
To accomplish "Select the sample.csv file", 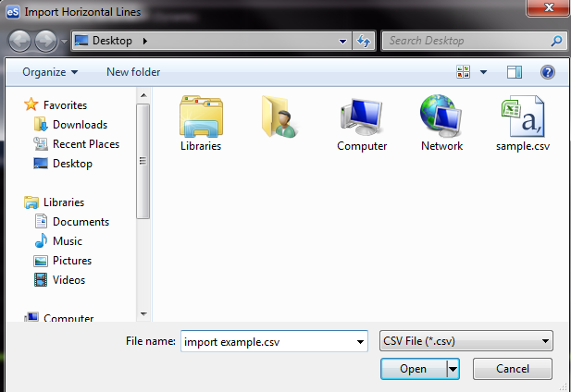I will coord(523,123).
